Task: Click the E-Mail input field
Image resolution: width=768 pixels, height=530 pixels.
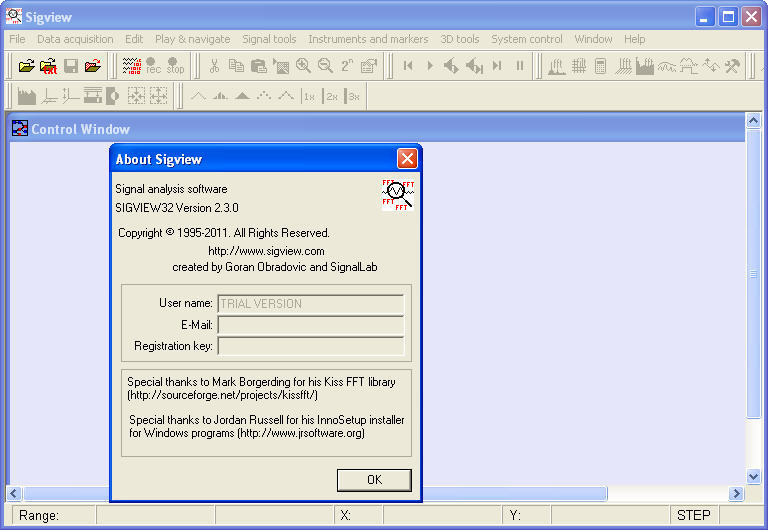Action: pyautogui.click(x=311, y=325)
